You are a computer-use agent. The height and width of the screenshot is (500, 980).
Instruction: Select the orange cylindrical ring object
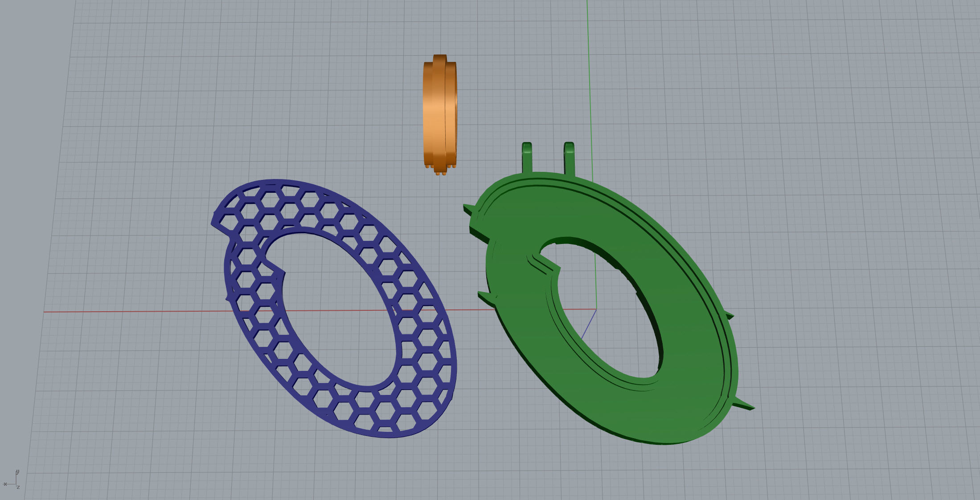[x=440, y=115]
